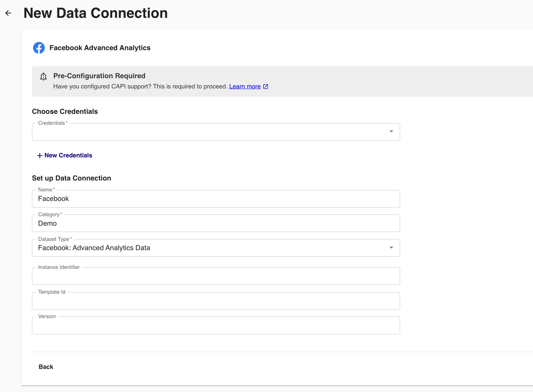Click the Version input field
Image resolution: width=533 pixels, height=392 pixels.
[x=216, y=326]
